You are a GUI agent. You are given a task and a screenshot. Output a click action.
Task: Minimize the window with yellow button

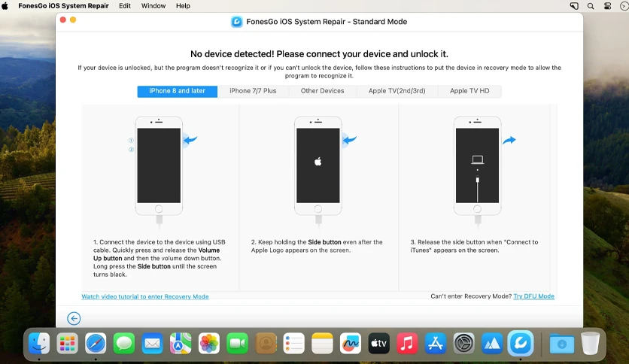pos(73,20)
